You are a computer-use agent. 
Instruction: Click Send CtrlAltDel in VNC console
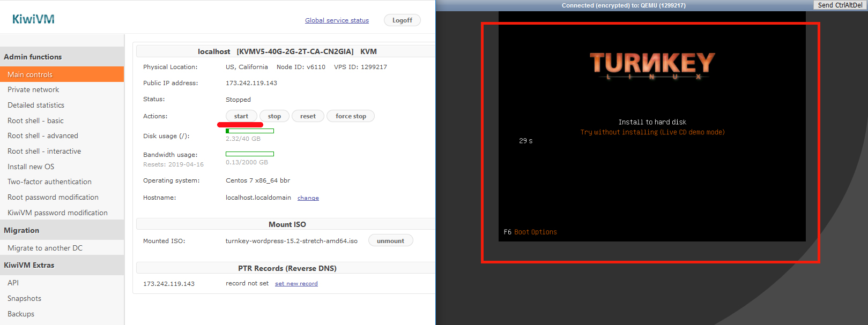pos(840,5)
